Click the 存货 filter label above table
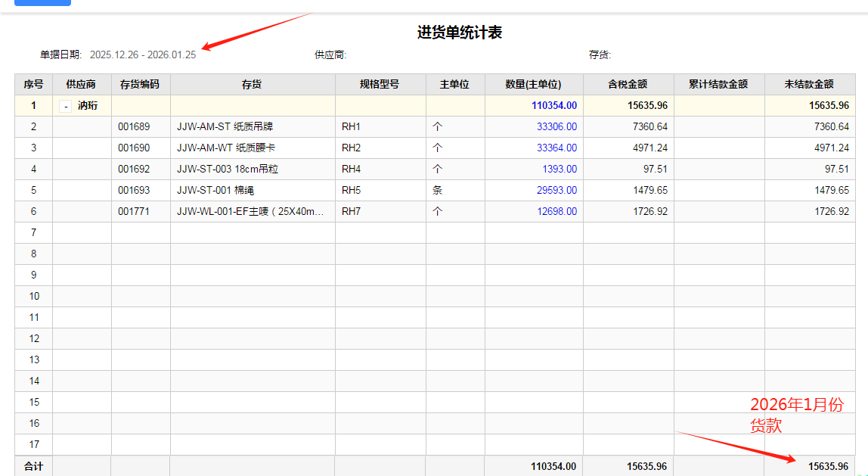This screenshot has height=476, width=868. tap(600, 55)
